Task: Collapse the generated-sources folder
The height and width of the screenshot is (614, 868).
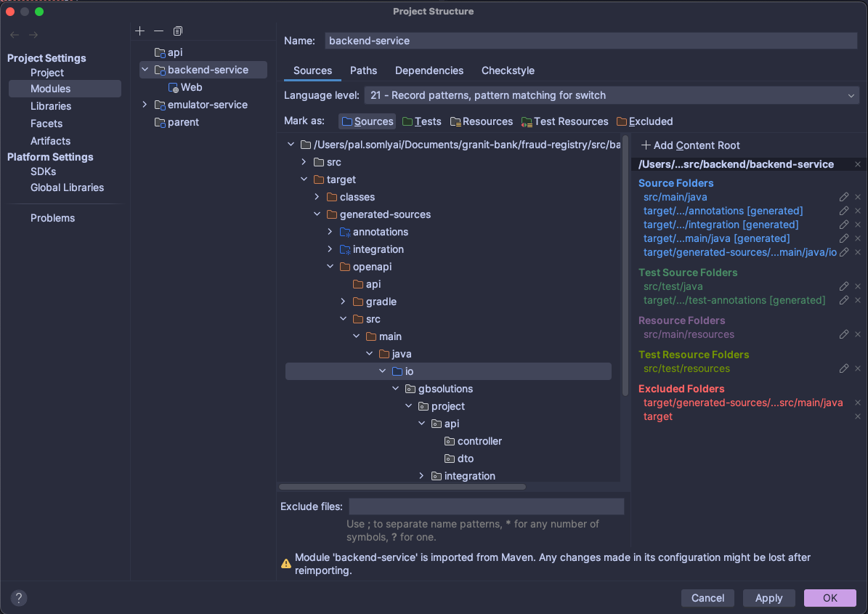Action: click(x=317, y=214)
